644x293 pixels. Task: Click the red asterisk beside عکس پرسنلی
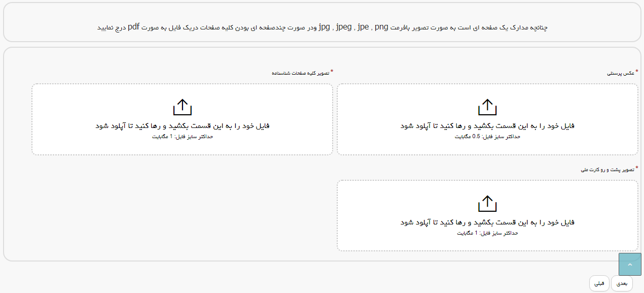(x=637, y=72)
